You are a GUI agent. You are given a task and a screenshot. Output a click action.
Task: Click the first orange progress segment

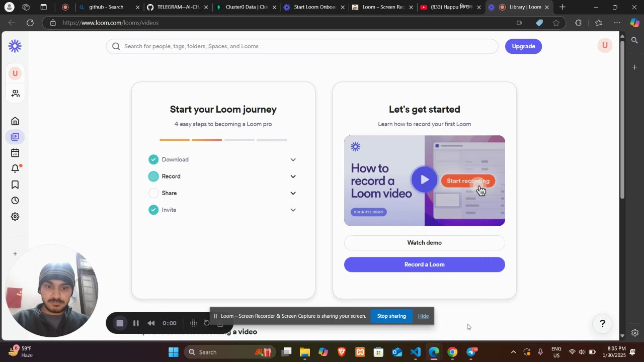click(x=175, y=140)
